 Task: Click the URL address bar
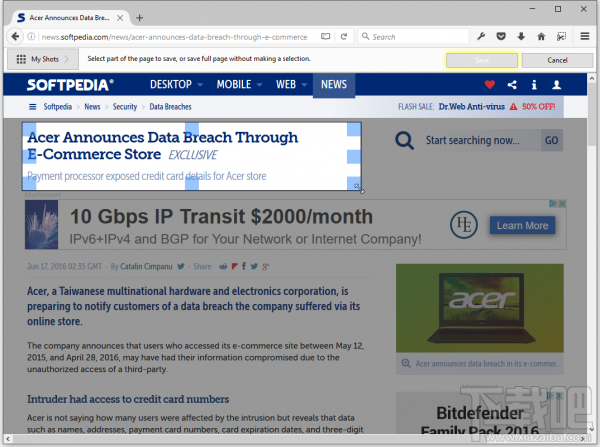point(174,37)
